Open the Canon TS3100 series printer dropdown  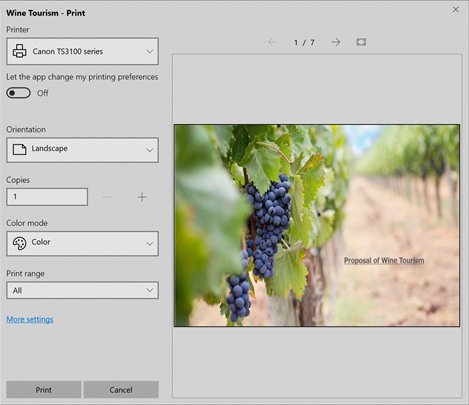coord(82,51)
